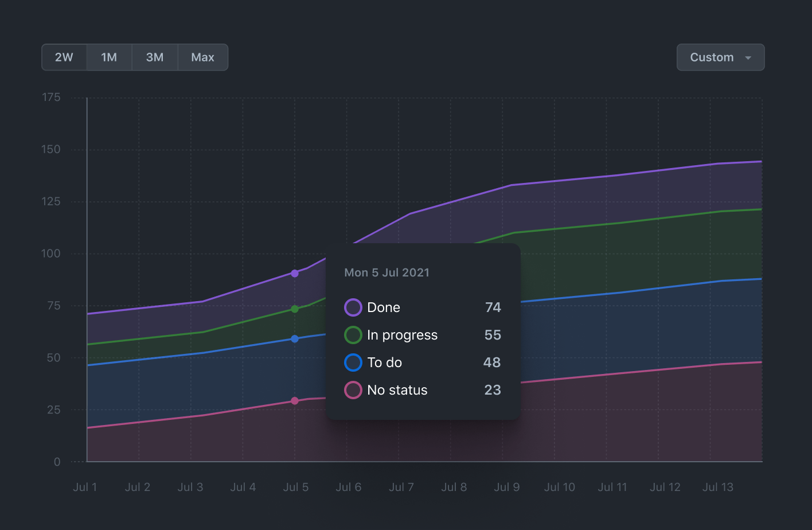Click the 175 y-axis label
The height and width of the screenshot is (530, 812).
[51, 98]
